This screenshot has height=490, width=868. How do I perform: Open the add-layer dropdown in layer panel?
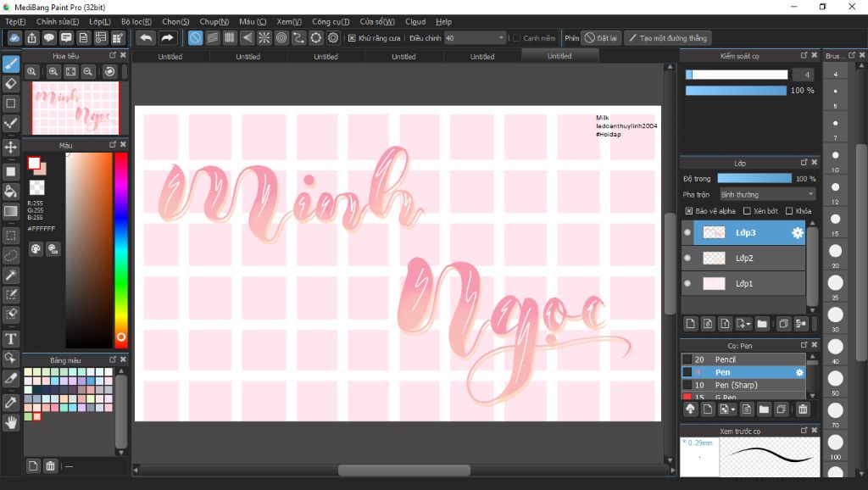743,324
